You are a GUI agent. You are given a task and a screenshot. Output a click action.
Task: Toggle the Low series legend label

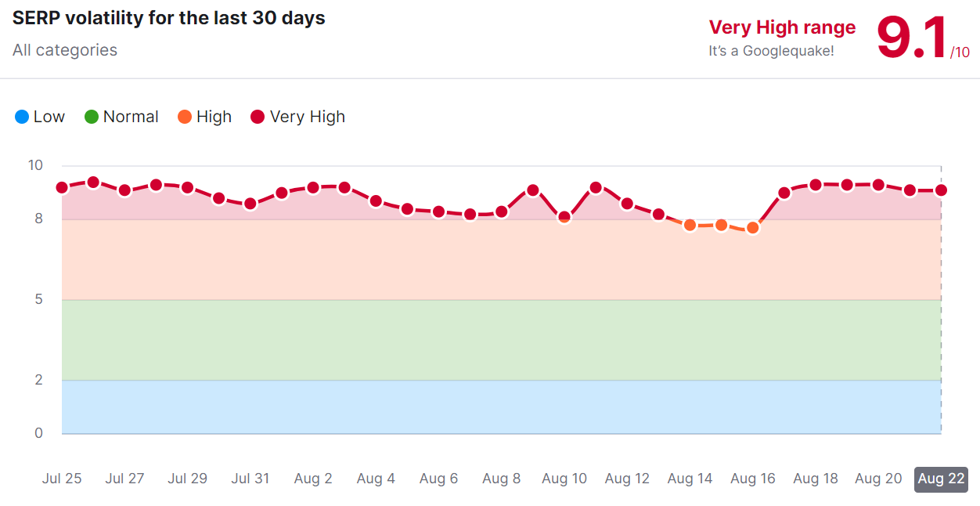point(49,117)
